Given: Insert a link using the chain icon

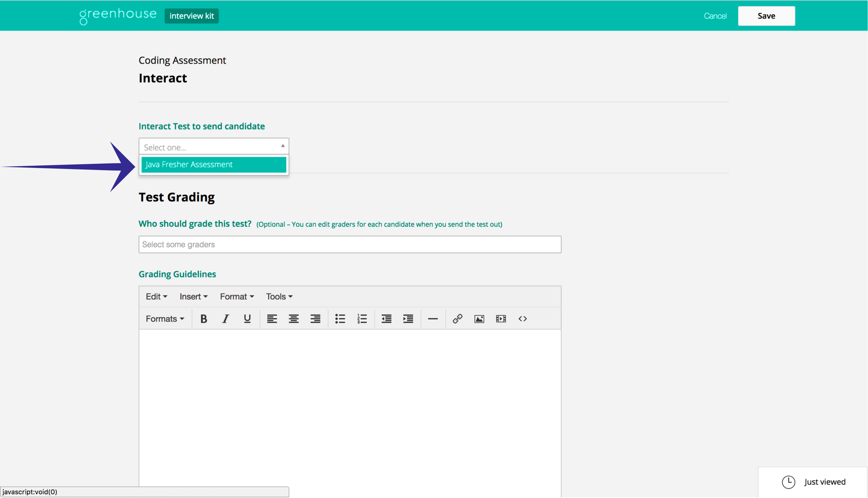Looking at the screenshot, I should coord(458,319).
